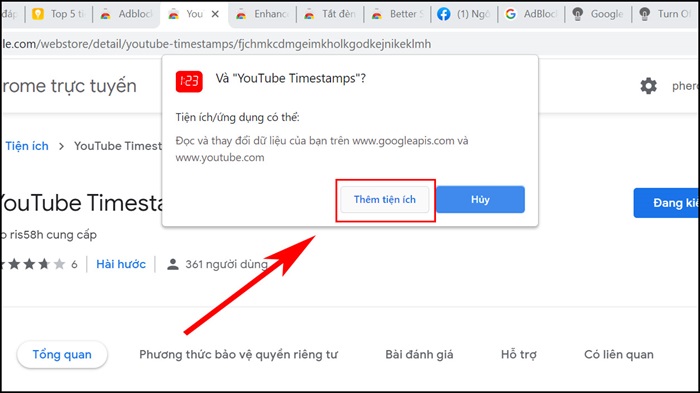Switch to the 'Enhancer' browser tab
Viewport: 700px width, 393px height.
point(262,14)
